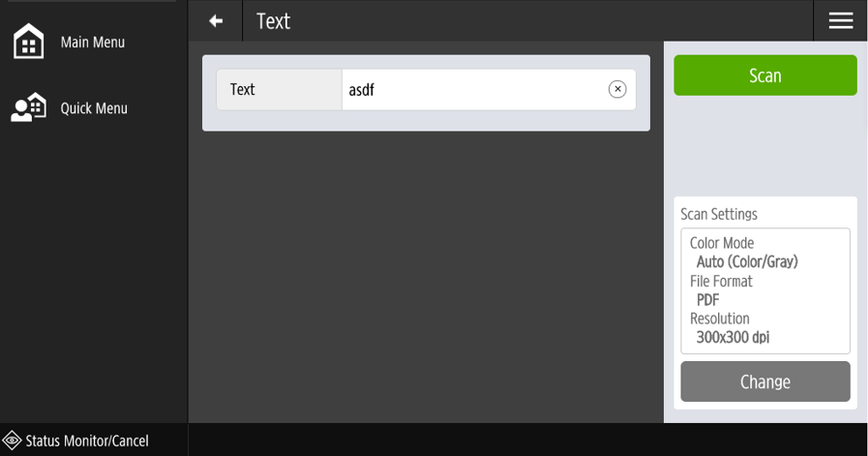Go back using the left arrow

[x=216, y=21]
